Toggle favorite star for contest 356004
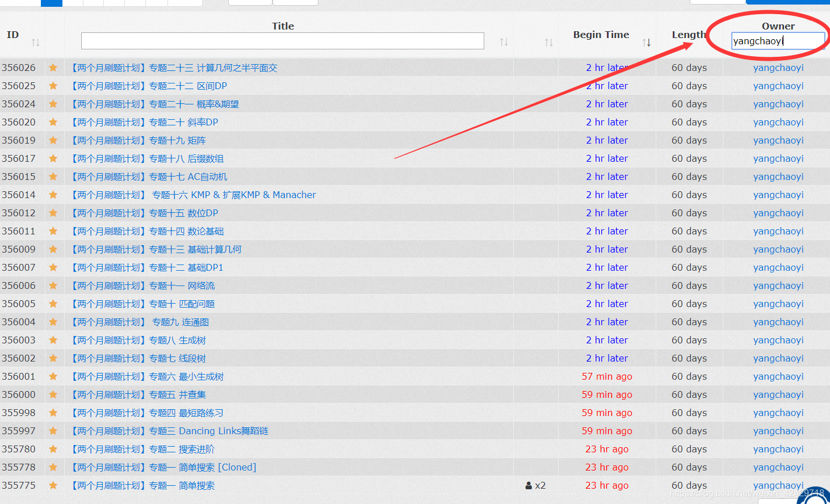Screen dimensions: 830x504 [x=53, y=322]
